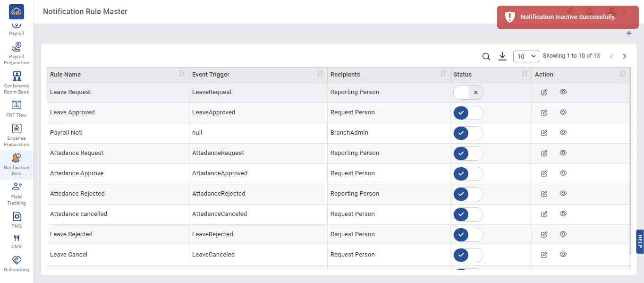Click the company logo icon at top-left
Image resolution: width=644 pixels, height=283 pixels.
tap(17, 11)
